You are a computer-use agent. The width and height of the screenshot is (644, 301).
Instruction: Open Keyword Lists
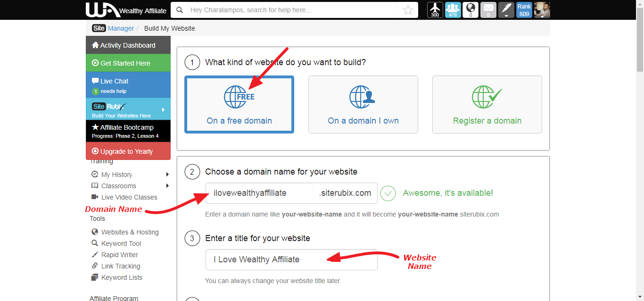point(122,277)
